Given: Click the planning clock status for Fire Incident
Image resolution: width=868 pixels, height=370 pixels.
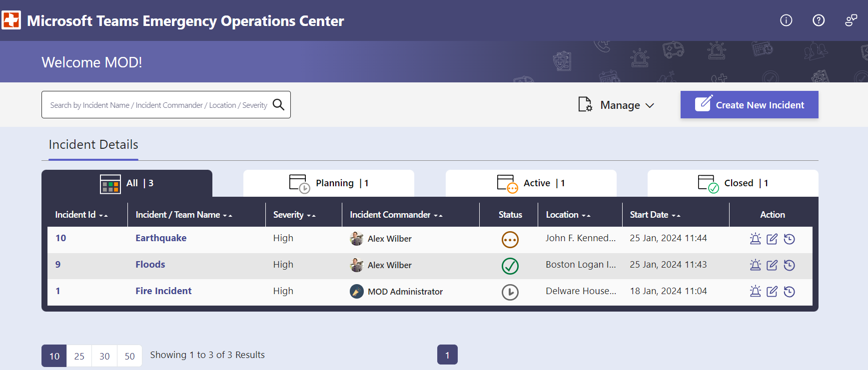Looking at the screenshot, I should click(510, 292).
